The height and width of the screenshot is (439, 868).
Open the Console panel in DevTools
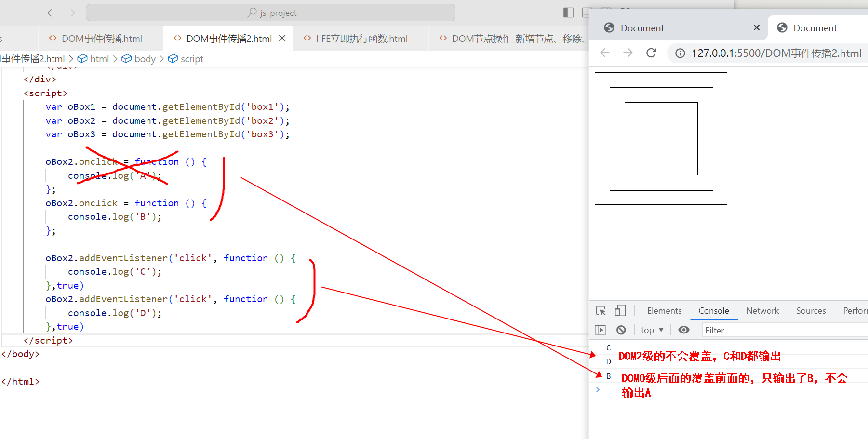tap(714, 311)
